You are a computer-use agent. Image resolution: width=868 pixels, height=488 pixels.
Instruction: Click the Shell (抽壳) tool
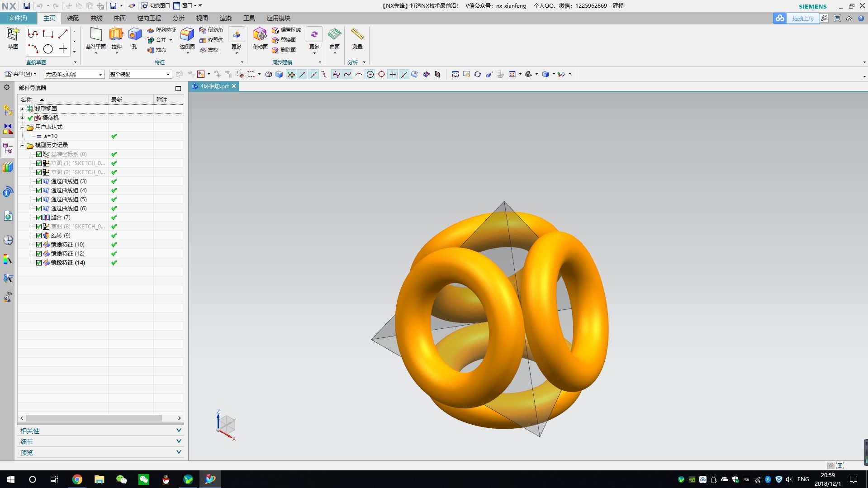(157, 50)
